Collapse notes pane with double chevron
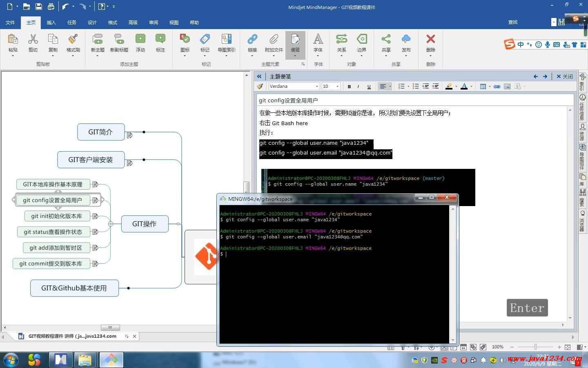Viewport: 588px width, 368px height. coord(259,76)
